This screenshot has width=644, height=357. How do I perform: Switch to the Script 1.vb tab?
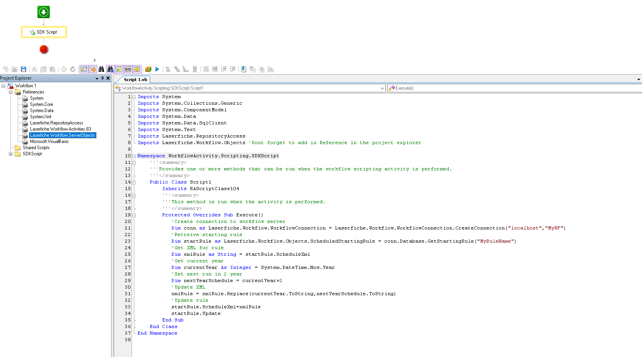[135, 80]
